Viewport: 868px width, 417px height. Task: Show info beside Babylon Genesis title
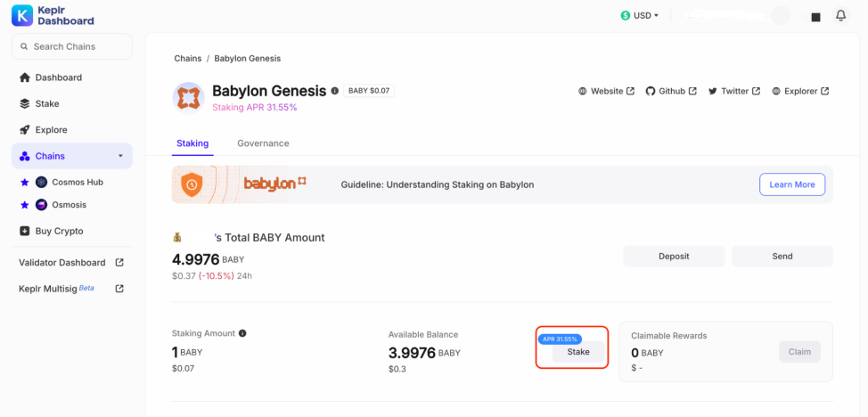(x=334, y=91)
